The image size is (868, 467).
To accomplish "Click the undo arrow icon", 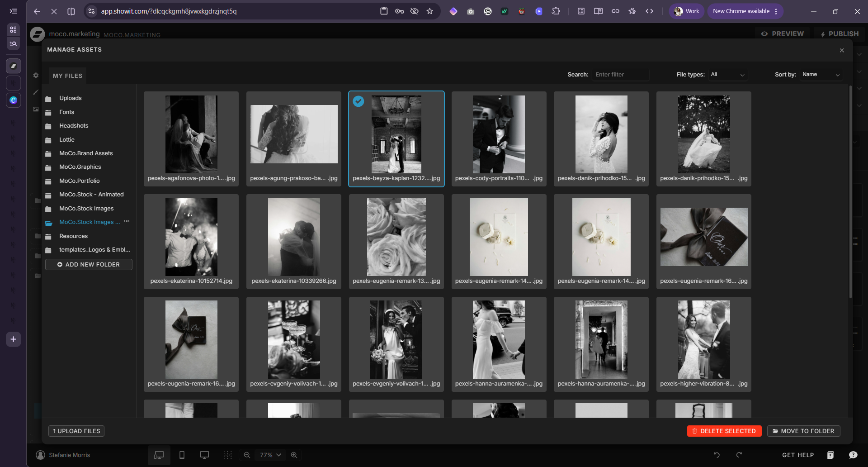I will coord(717,455).
